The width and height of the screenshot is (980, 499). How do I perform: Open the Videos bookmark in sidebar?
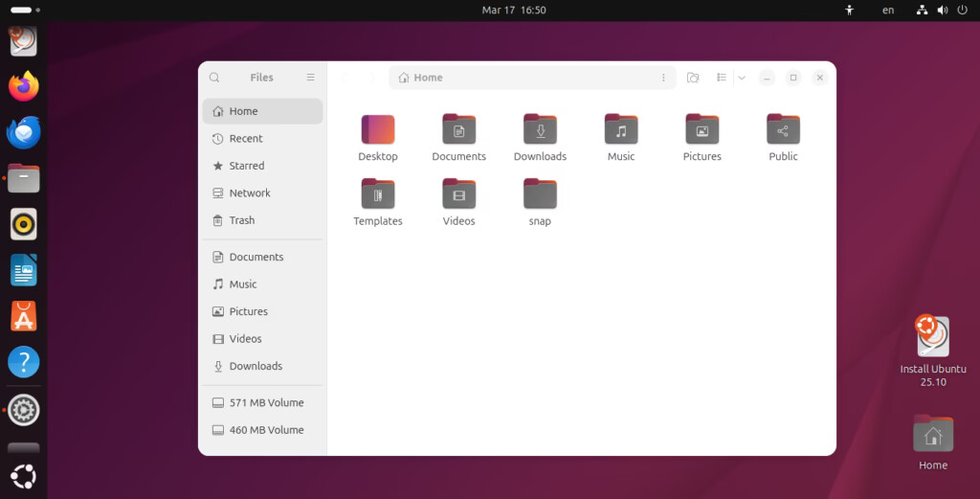point(245,339)
